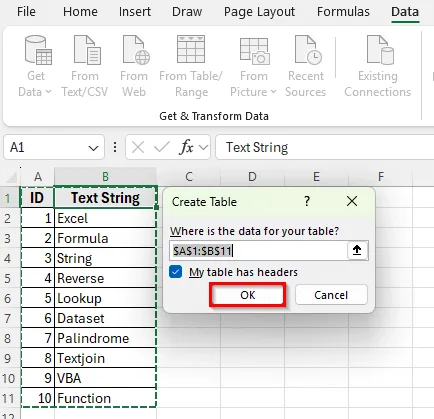Click the Text String header cell
The width and height of the screenshot is (434, 419).
pos(105,198)
